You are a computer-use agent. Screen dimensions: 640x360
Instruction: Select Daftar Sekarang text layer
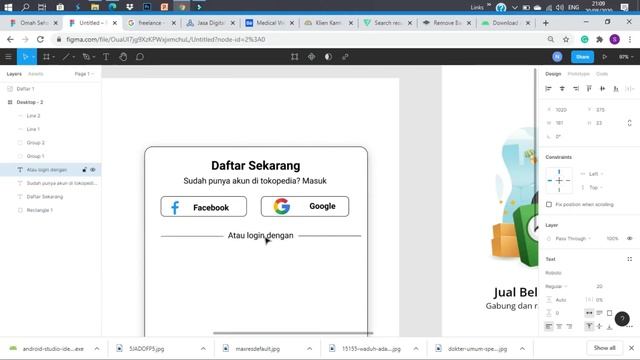click(x=45, y=197)
